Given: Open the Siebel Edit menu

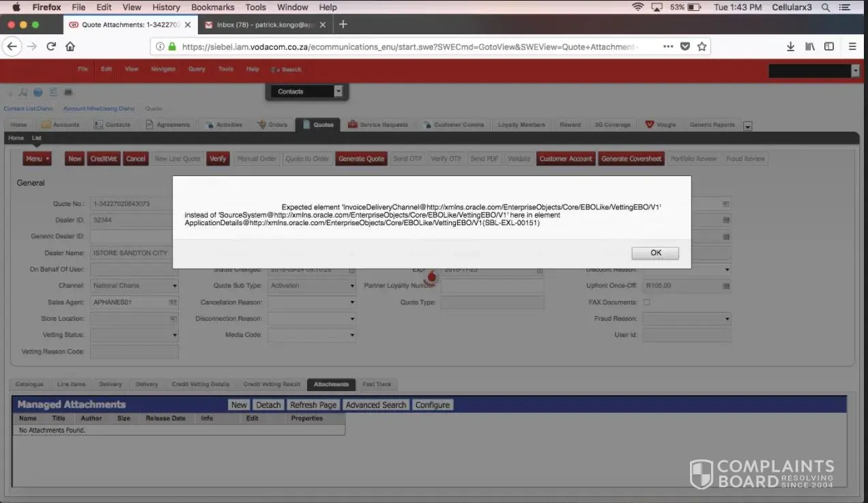Looking at the screenshot, I should coord(106,69).
